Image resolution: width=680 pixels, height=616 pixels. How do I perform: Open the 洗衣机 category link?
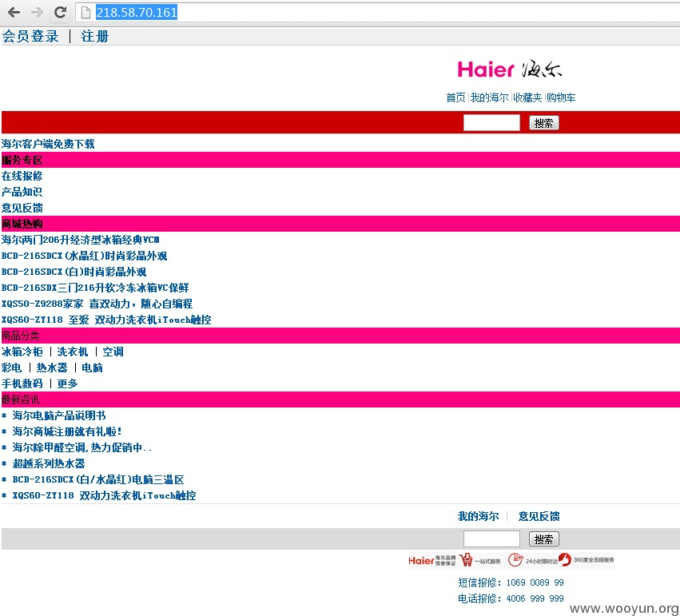(73, 352)
